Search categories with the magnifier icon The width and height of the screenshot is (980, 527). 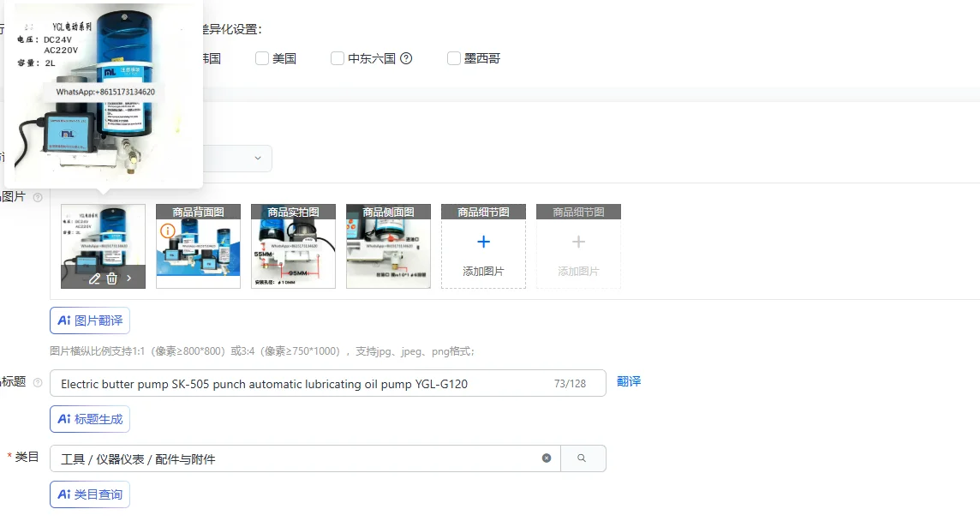coord(583,458)
